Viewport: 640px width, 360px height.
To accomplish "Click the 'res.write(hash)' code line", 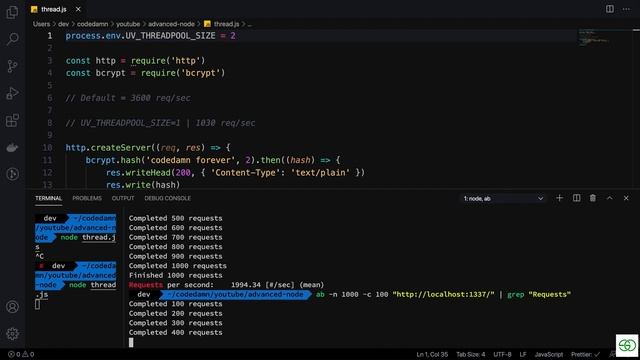I will coord(143,185).
